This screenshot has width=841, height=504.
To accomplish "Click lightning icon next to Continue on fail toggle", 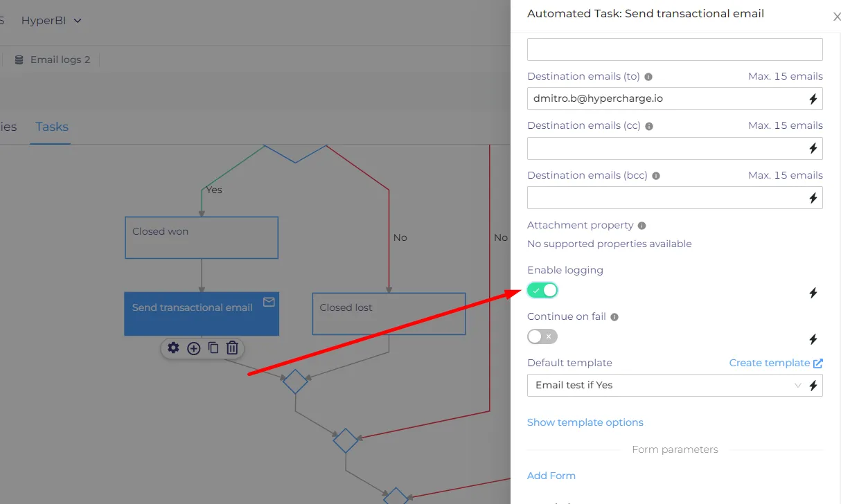I will point(813,339).
